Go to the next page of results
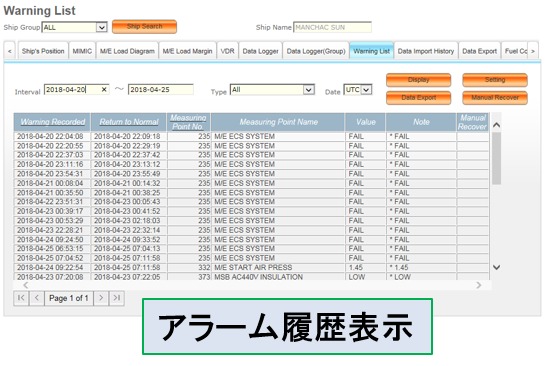Image resolution: width=546 pixels, height=366 pixels. pos(101,298)
